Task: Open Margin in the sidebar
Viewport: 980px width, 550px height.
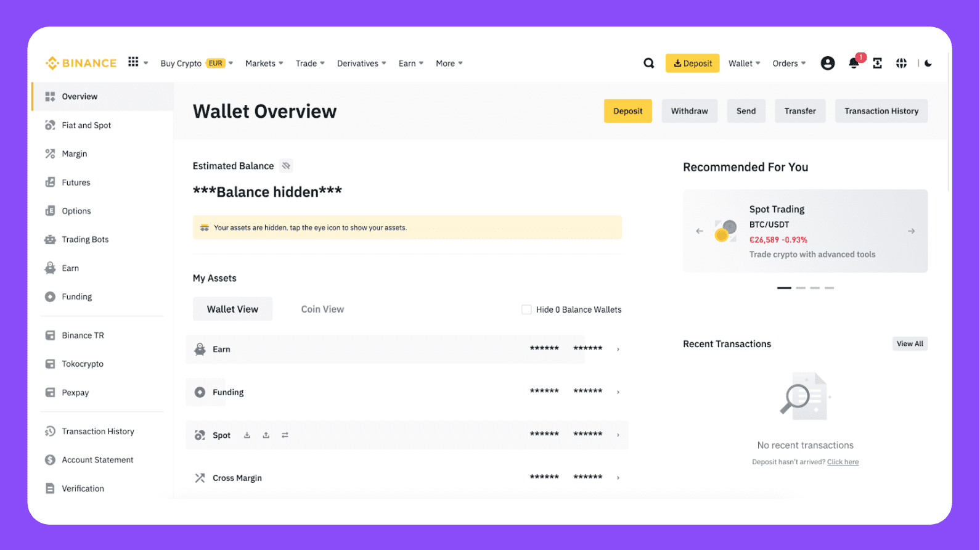Action: (x=102, y=154)
